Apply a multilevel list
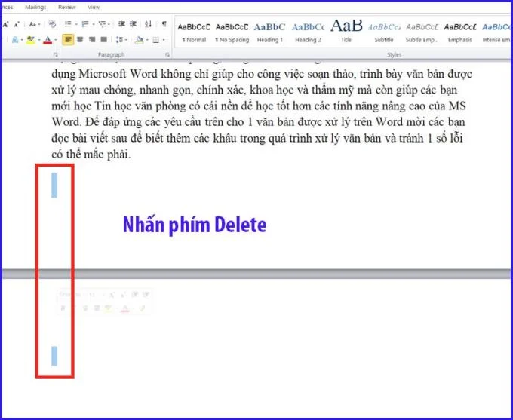The image size is (513, 420). (x=103, y=24)
